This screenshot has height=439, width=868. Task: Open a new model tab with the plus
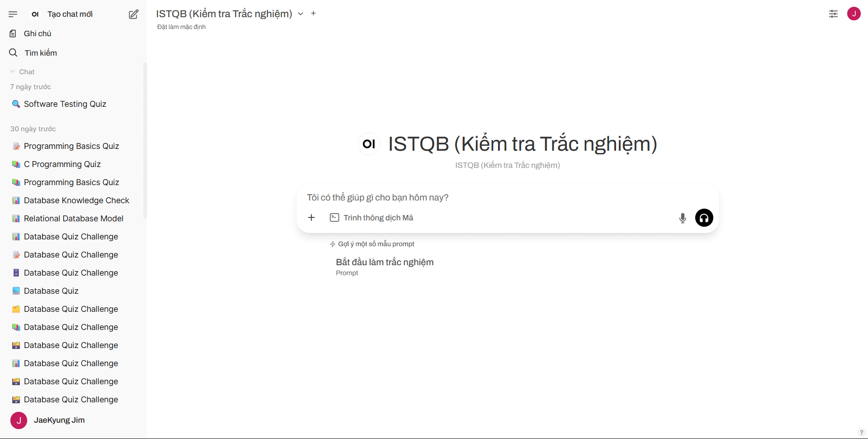313,13
